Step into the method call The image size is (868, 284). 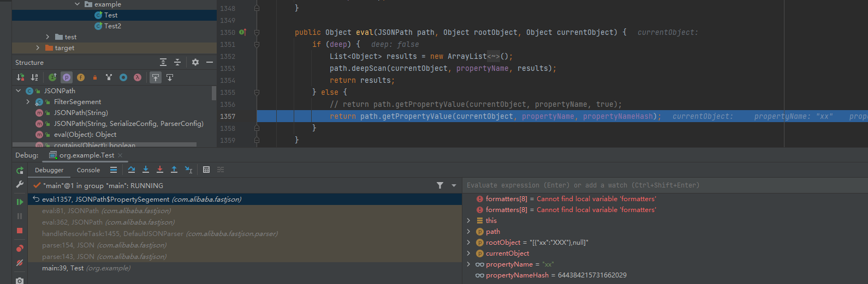click(x=146, y=170)
